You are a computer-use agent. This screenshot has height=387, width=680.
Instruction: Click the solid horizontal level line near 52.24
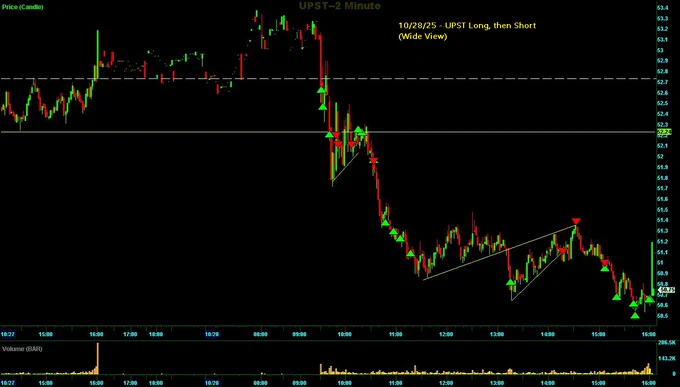click(x=328, y=131)
